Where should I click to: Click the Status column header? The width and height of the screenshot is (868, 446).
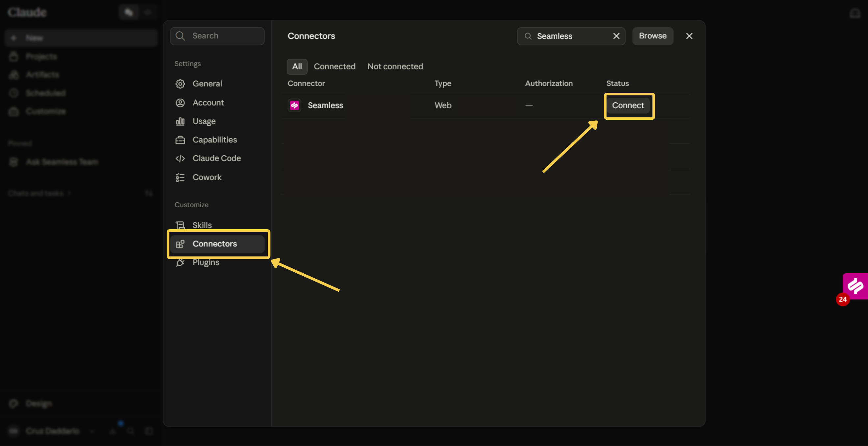click(x=617, y=83)
